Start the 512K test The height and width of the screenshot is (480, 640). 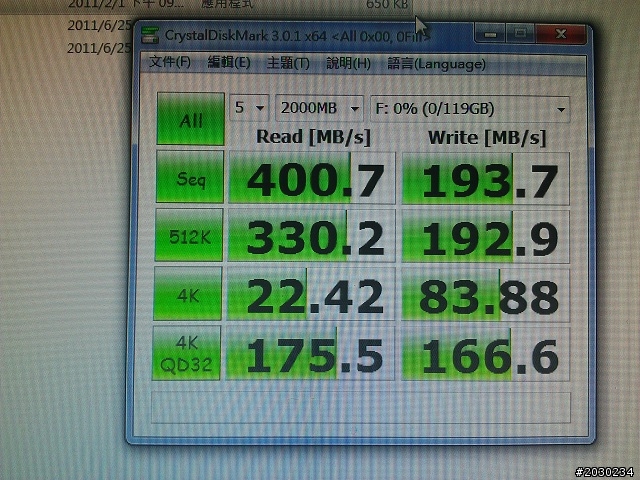click(x=189, y=235)
